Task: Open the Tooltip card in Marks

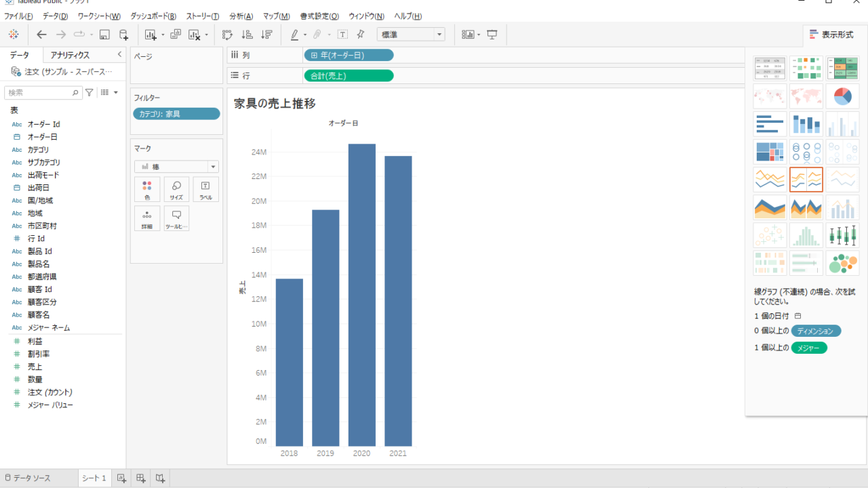Action: click(x=176, y=219)
